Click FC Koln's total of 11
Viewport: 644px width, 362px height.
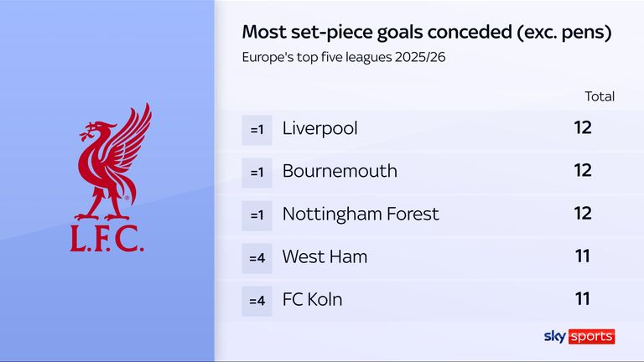click(582, 299)
